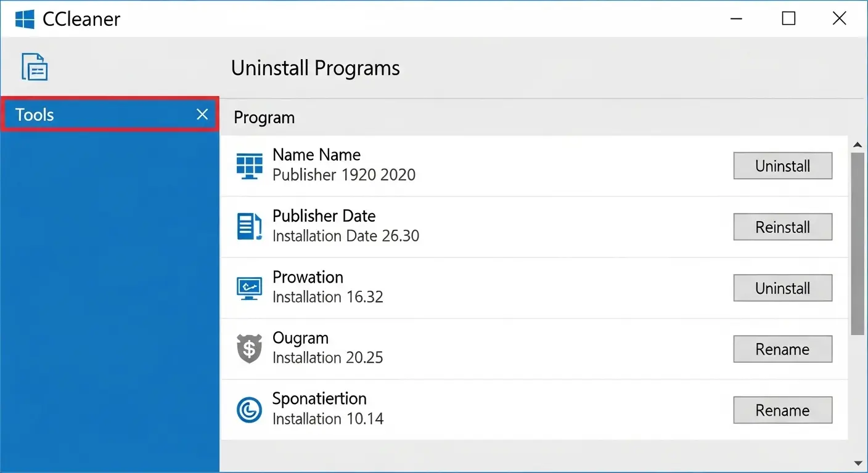The height and width of the screenshot is (473, 868).
Task: Close the Tools panel with X
Action: click(x=202, y=114)
